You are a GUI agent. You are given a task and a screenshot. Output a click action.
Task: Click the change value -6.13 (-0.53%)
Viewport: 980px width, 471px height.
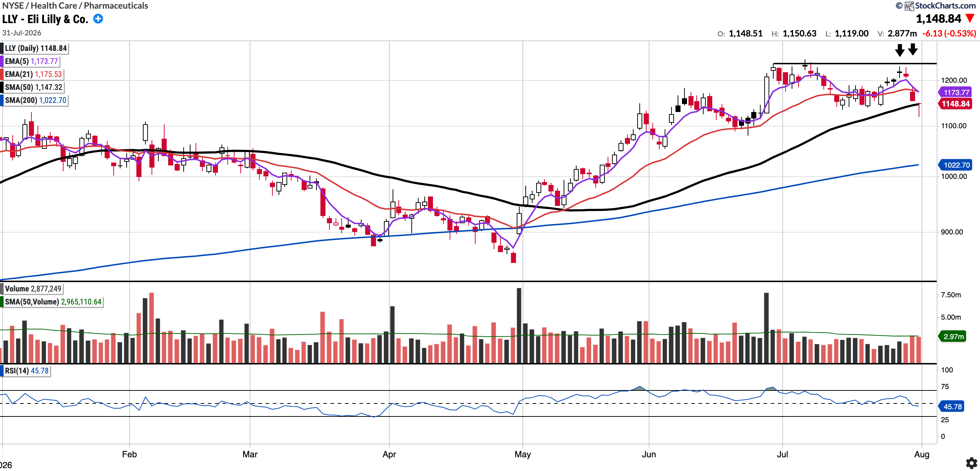tap(949, 34)
